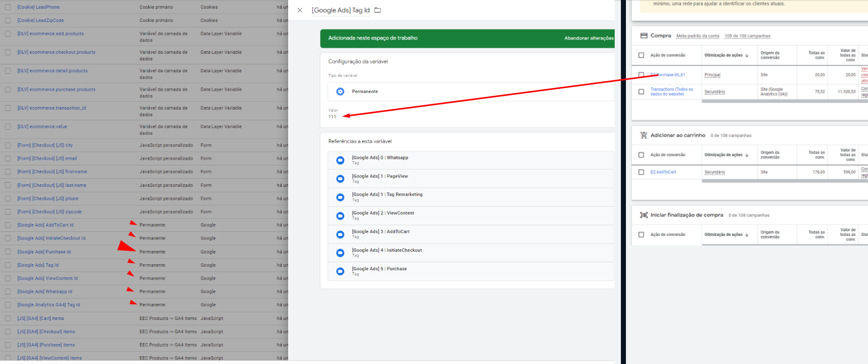
Task: Click Iniciar finalização de compra icon
Action: [644, 215]
